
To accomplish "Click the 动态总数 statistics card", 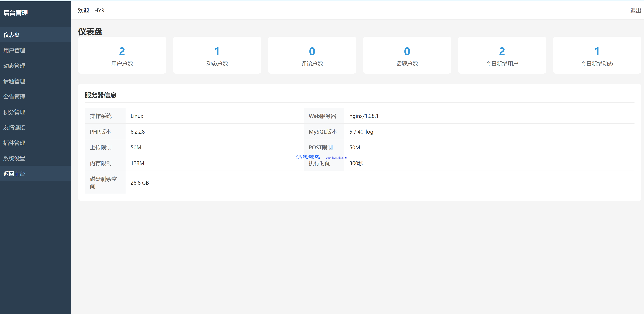I will pos(217,55).
